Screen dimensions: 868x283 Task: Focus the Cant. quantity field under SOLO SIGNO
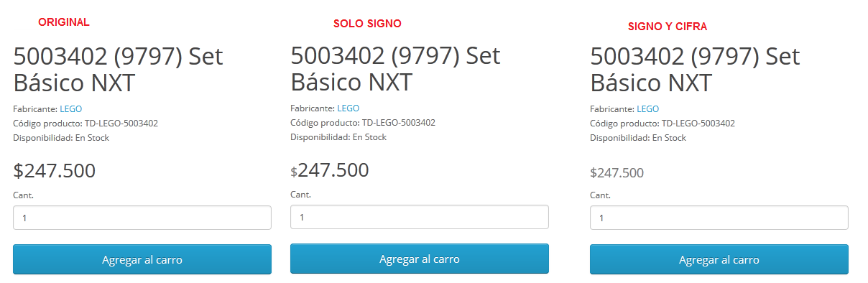coord(420,217)
